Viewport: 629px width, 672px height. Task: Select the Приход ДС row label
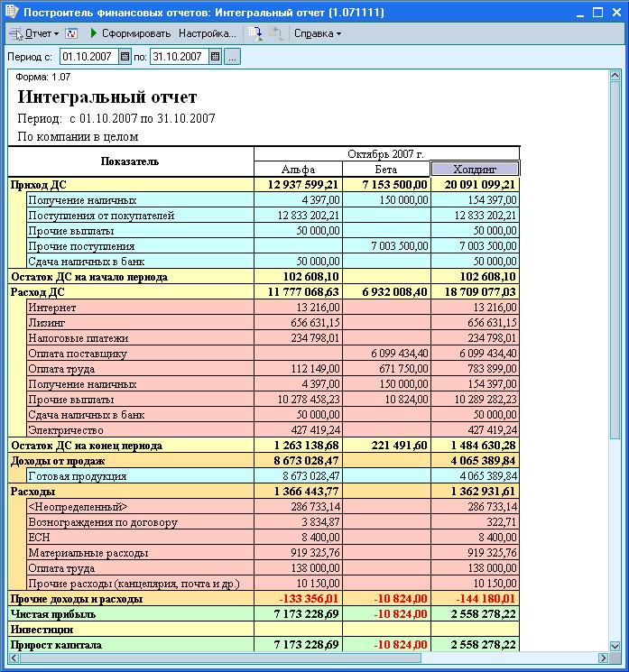coord(39,185)
